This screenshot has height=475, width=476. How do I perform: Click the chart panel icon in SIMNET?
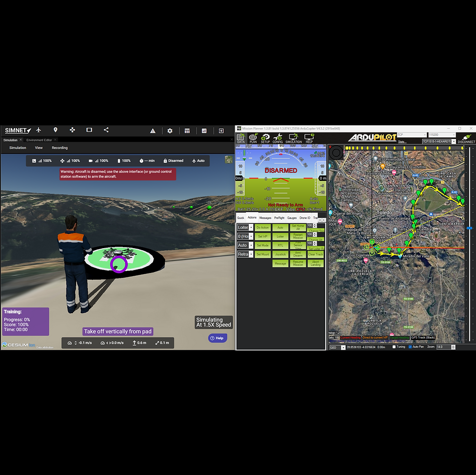point(204,131)
